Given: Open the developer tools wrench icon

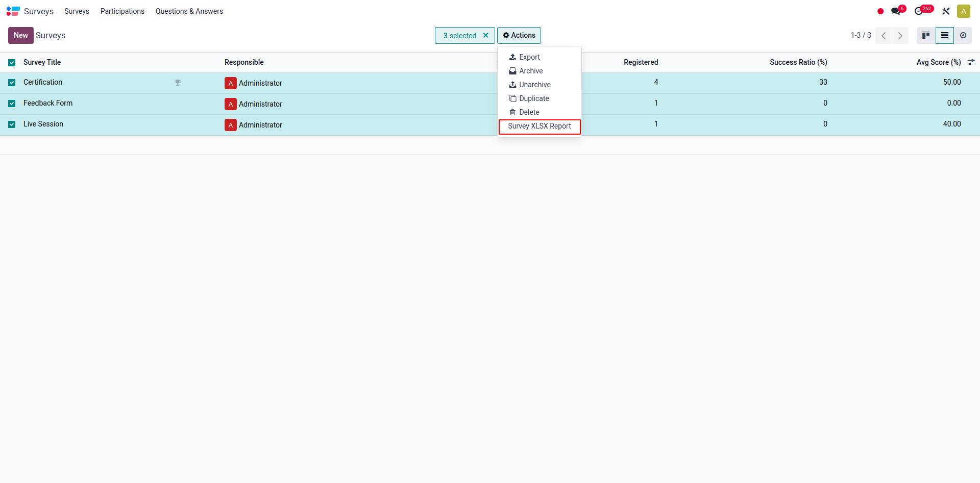Looking at the screenshot, I should [x=946, y=11].
